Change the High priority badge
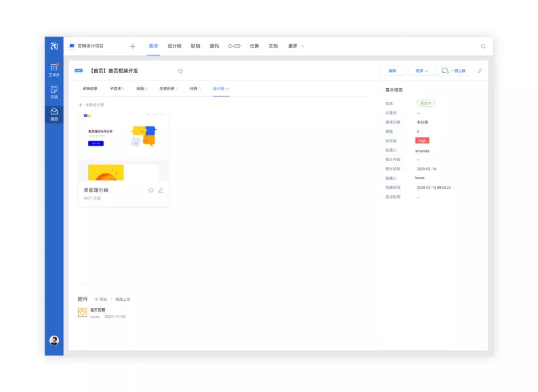 click(422, 140)
